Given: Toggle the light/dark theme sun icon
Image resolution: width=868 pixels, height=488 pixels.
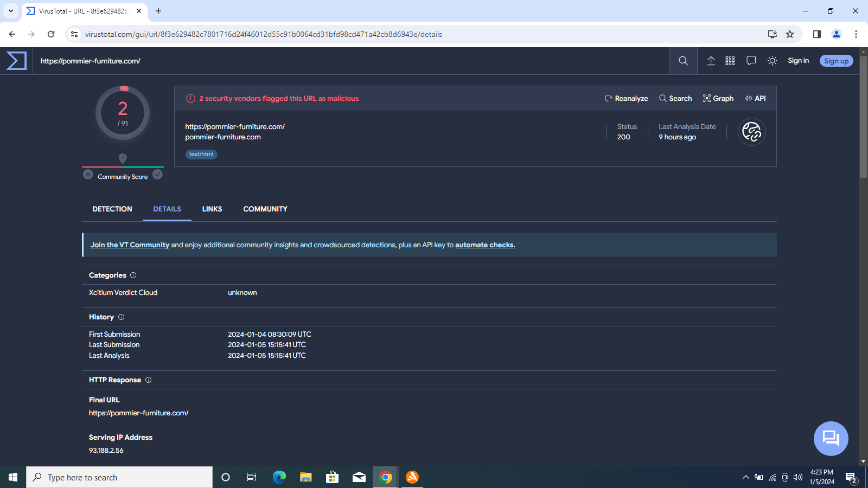Looking at the screenshot, I should [x=773, y=61].
